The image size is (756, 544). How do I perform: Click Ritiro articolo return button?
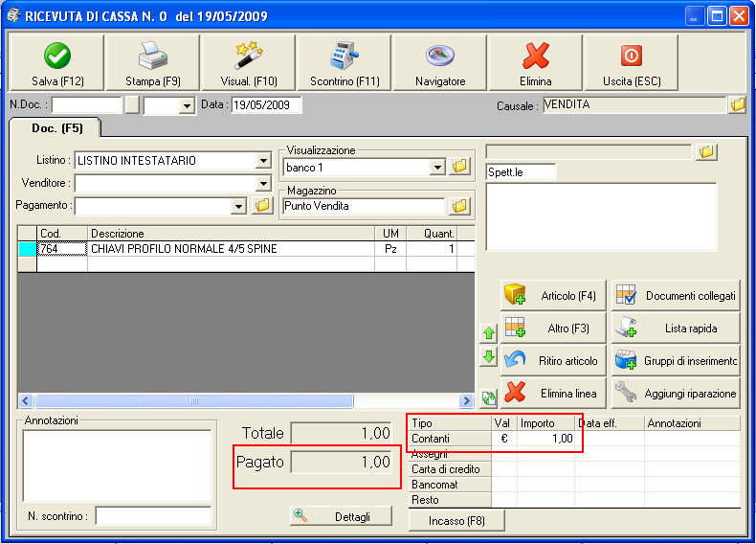point(553,360)
